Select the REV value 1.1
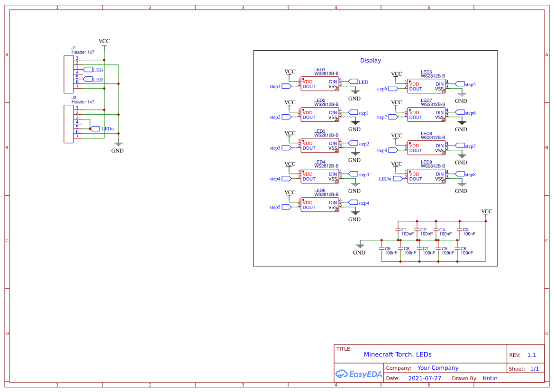Viewport: 554px width, 392px height. [532, 355]
